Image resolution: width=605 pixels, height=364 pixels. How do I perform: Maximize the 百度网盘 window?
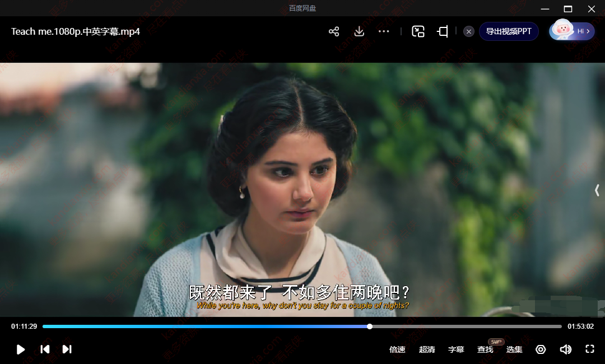pyautogui.click(x=567, y=8)
